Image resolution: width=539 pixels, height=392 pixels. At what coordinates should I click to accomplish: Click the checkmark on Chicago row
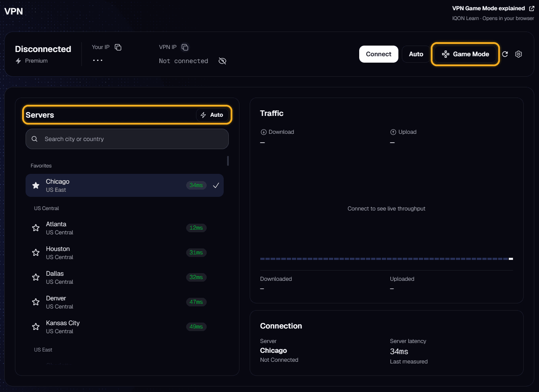(x=216, y=185)
